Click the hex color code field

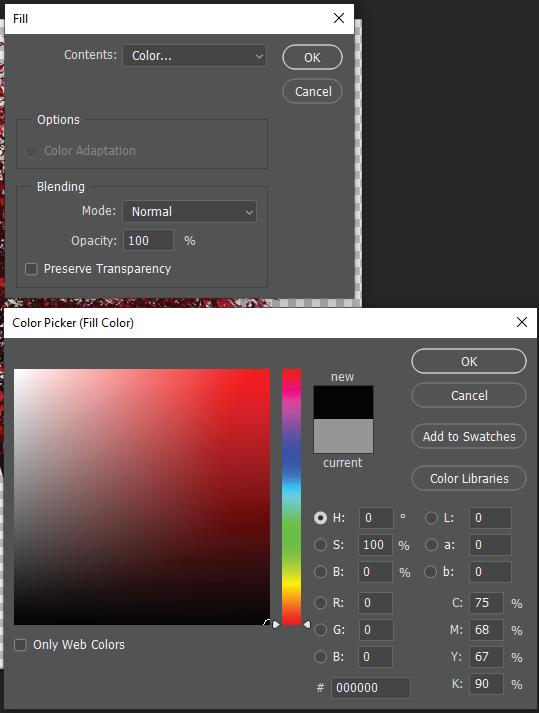[371, 688]
